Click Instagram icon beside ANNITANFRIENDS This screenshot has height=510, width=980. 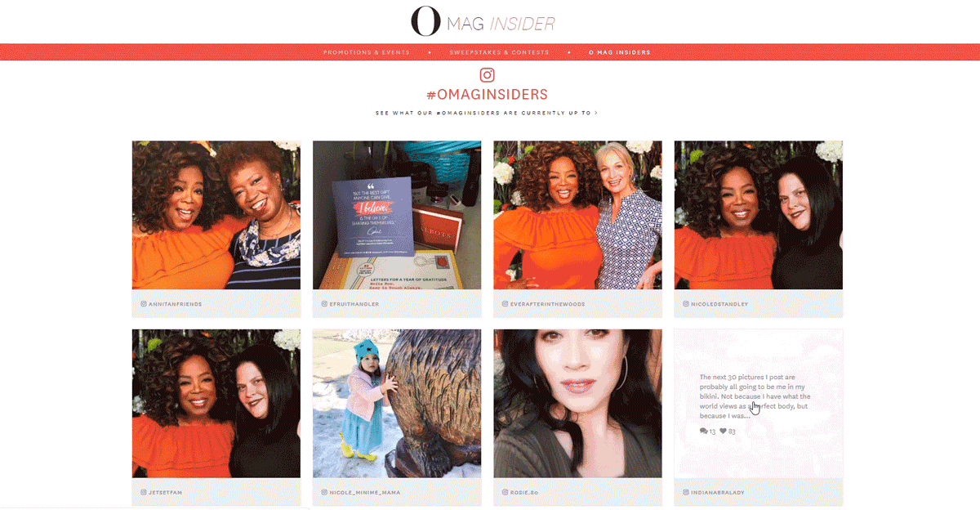tap(143, 304)
